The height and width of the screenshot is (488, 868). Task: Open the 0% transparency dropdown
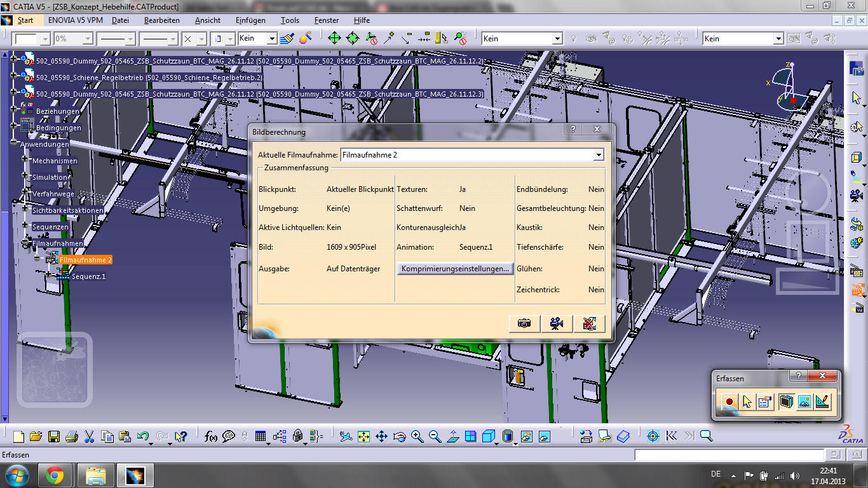(89, 39)
